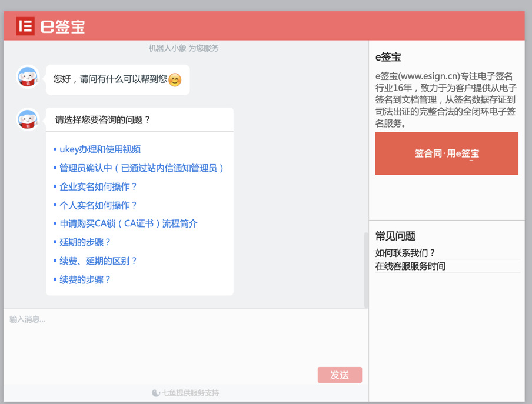The width and height of the screenshot is (532, 404).
Task: Click the 签合同·用e签宝 red button
Action: [446, 153]
